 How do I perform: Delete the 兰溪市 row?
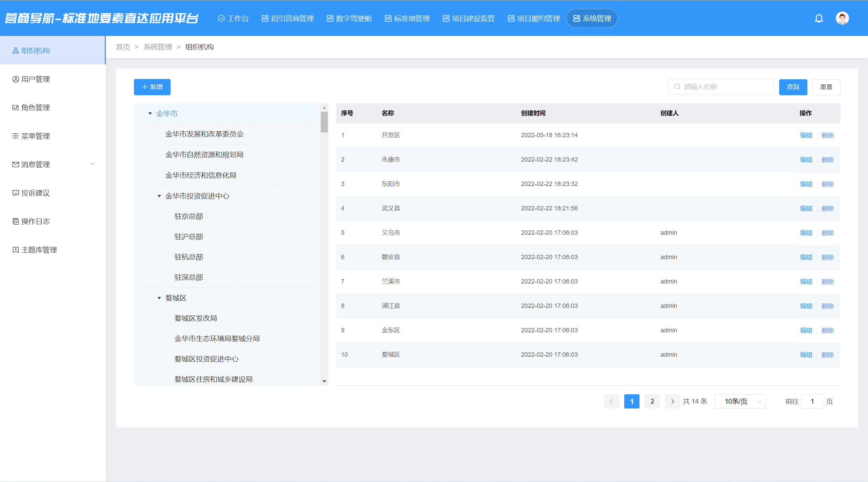[828, 282]
